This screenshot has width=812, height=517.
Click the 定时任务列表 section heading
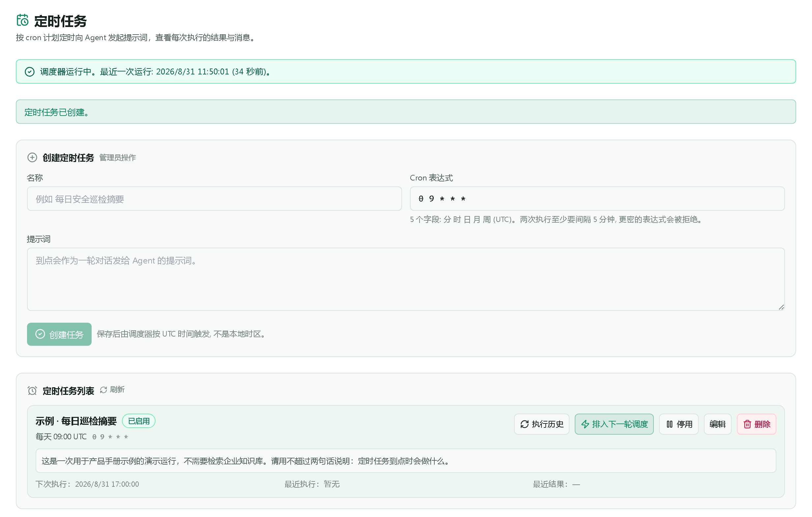click(68, 391)
